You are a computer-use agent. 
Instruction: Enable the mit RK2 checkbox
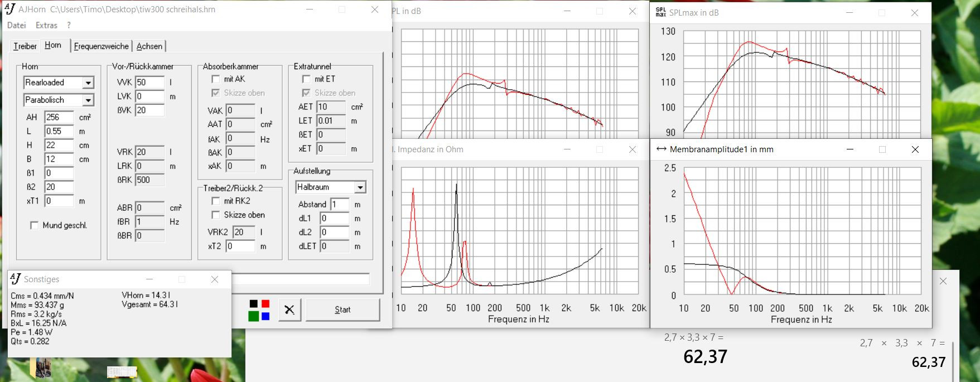[x=216, y=201]
